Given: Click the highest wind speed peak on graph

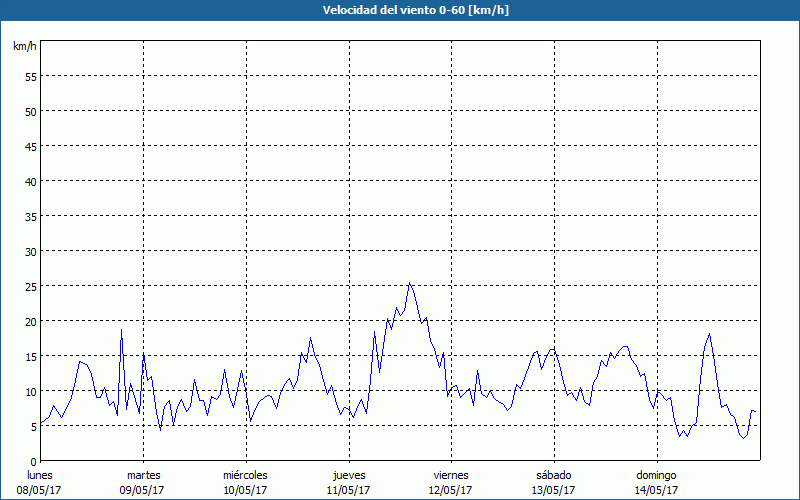Looking at the screenshot, I should [409, 283].
